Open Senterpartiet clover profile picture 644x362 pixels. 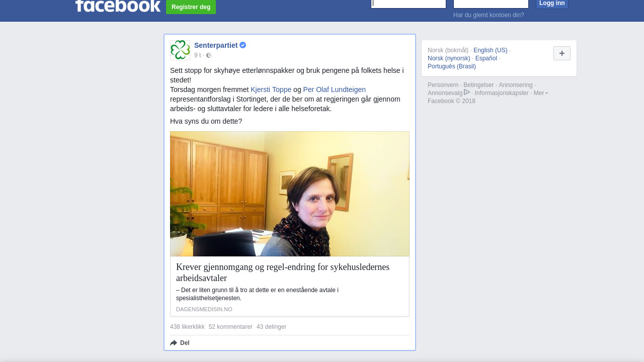click(180, 50)
